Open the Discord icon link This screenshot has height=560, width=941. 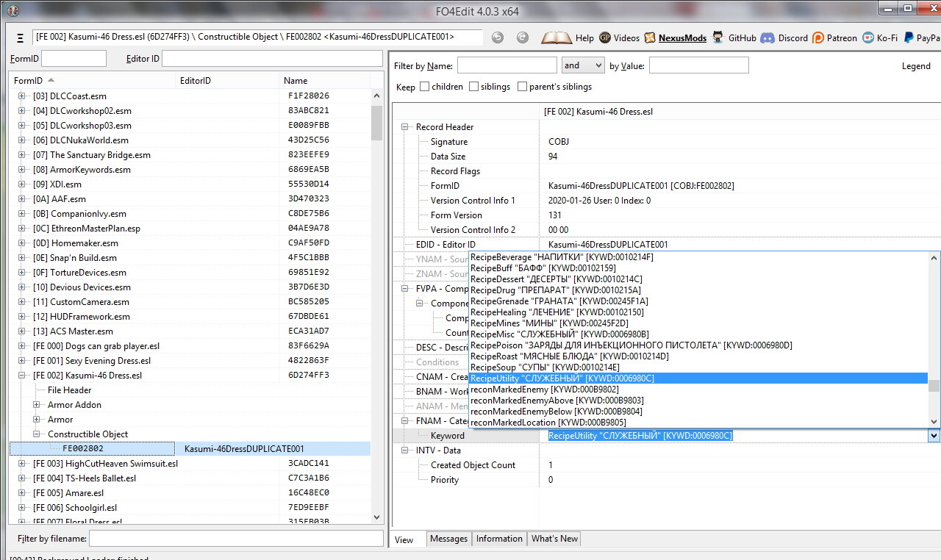click(768, 38)
